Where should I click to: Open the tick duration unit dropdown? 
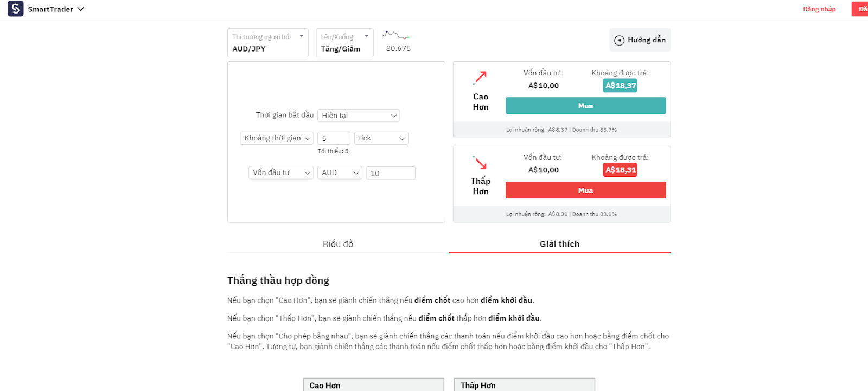coord(381,138)
